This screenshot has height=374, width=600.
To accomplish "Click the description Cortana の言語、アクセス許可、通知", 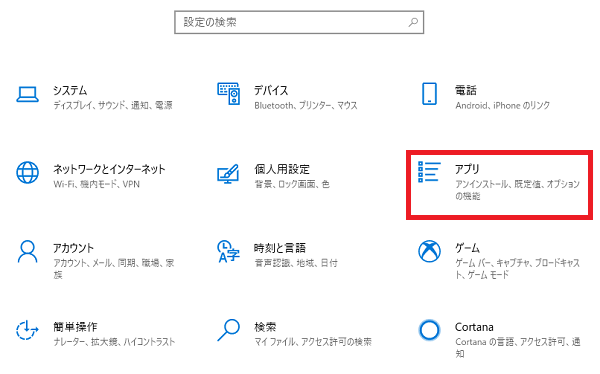I will pyautogui.click(x=518, y=348).
